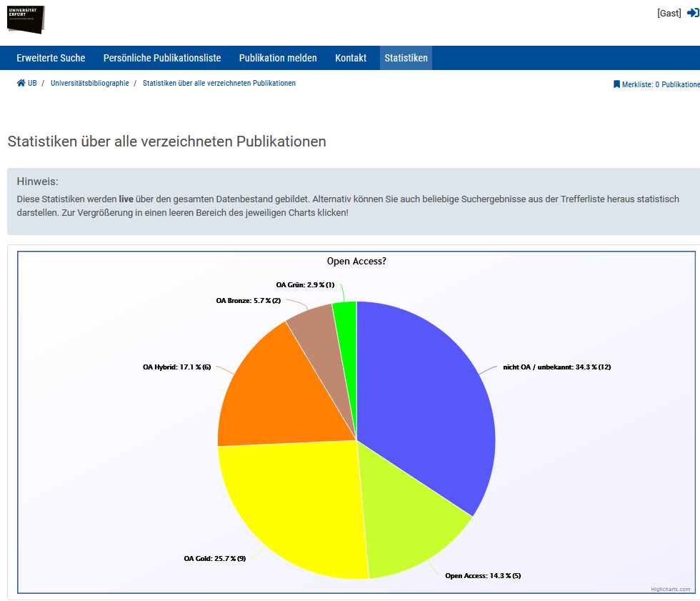Click the Open Access? chart title
This screenshot has height=601, width=700.
(356, 261)
